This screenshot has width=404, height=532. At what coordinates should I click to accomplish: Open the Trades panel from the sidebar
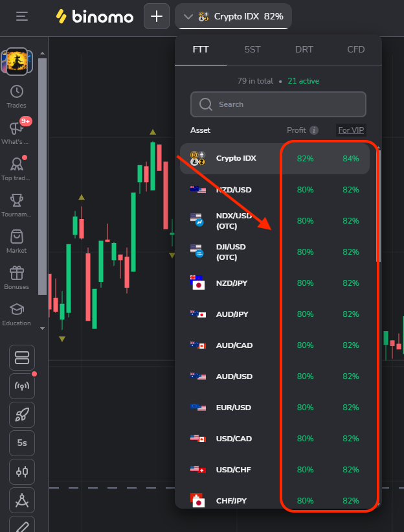[16, 93]
